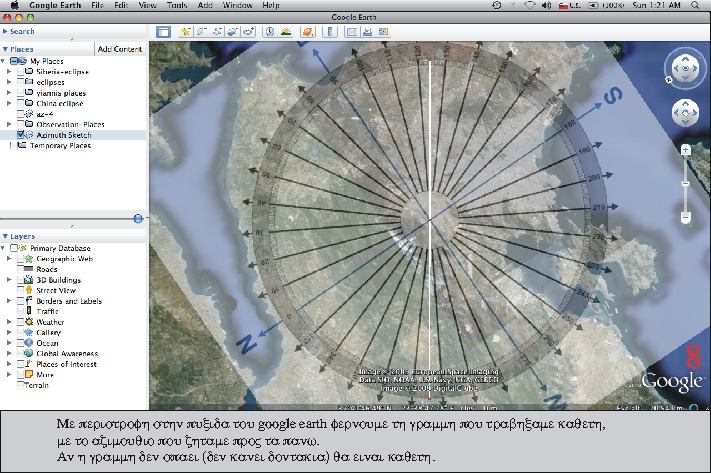Click the View in Google Maps icon
This screenshot has width=711, height=473.
pyautogui.click(x=384, y=32)
